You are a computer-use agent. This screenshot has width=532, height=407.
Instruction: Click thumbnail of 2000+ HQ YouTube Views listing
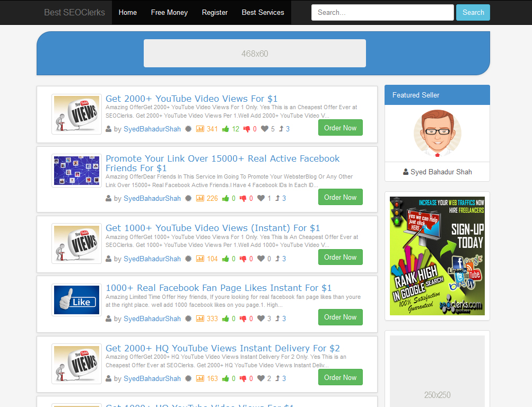77,364
